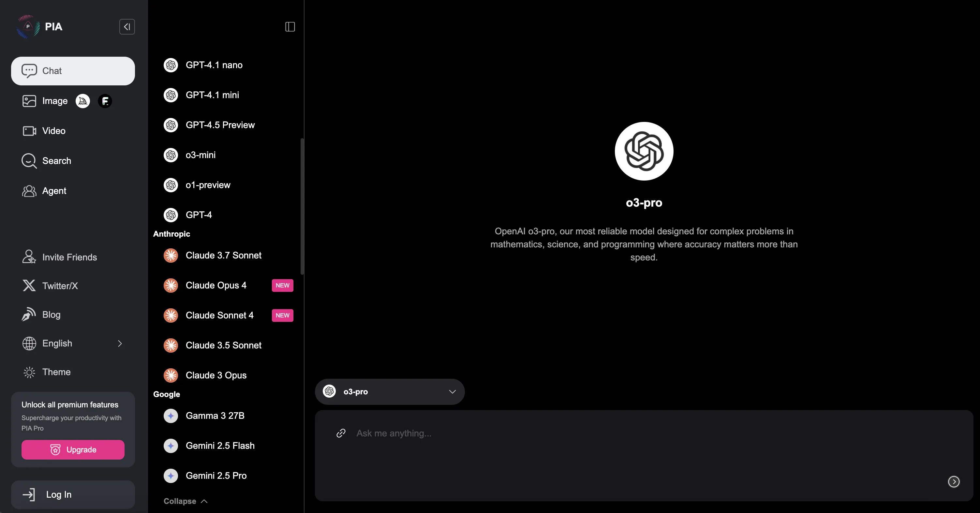
Task: Click the o3-pro heading text
Action: 644,203
